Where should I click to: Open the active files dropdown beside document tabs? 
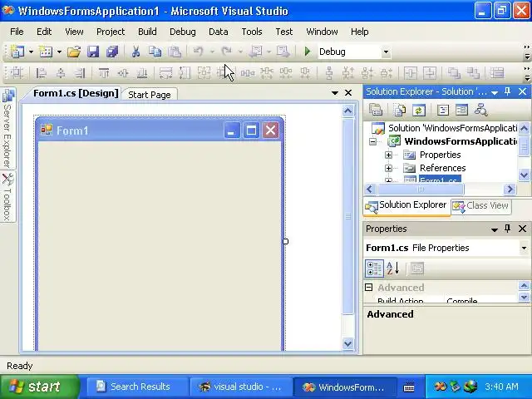tap(335, 92)
